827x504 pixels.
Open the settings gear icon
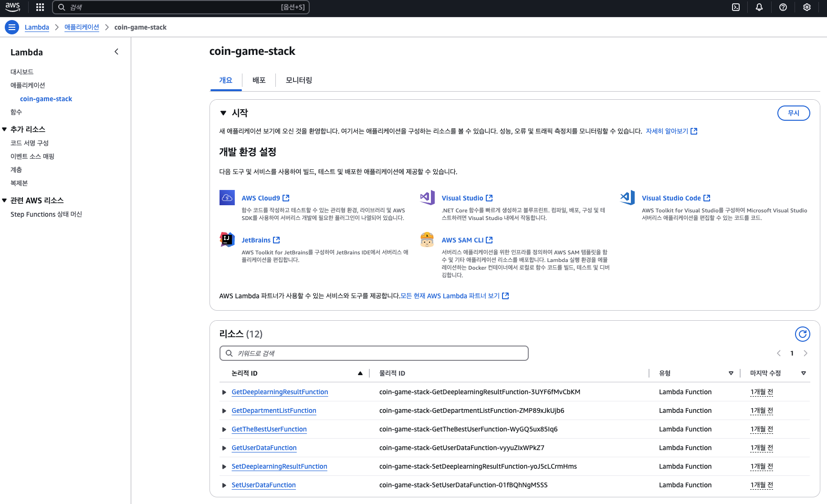click(807, 7)
